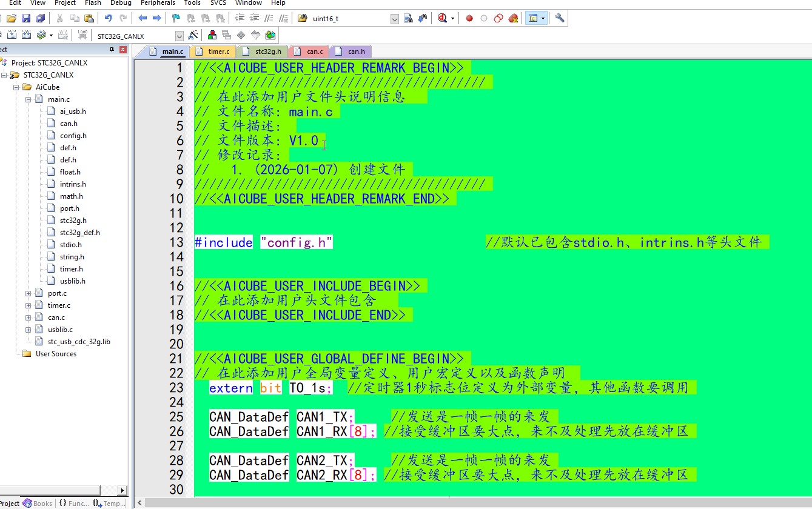Open Options for Target magic wand
This screenshot has height=509, width=812.
[x=193, y=36]
